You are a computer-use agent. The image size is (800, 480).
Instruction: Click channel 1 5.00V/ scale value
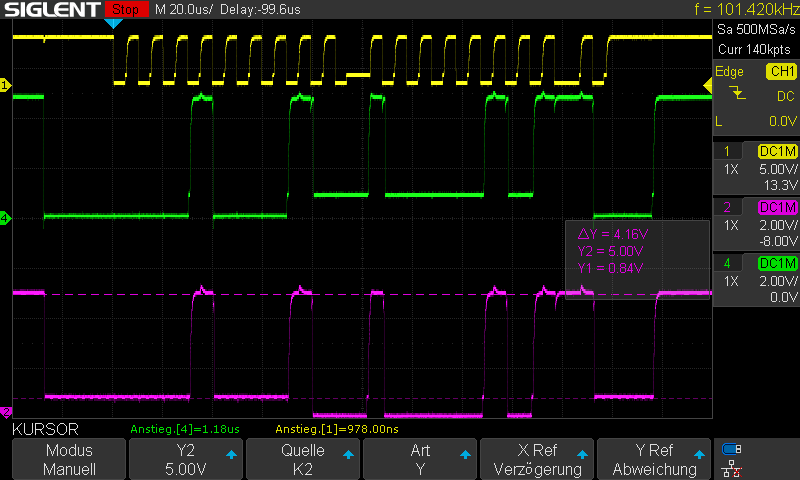point(778,169)
